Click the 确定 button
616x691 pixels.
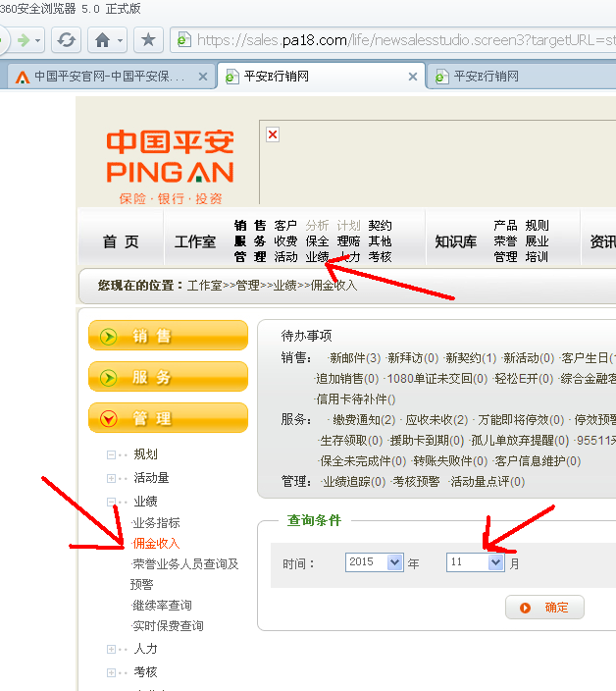544,608
